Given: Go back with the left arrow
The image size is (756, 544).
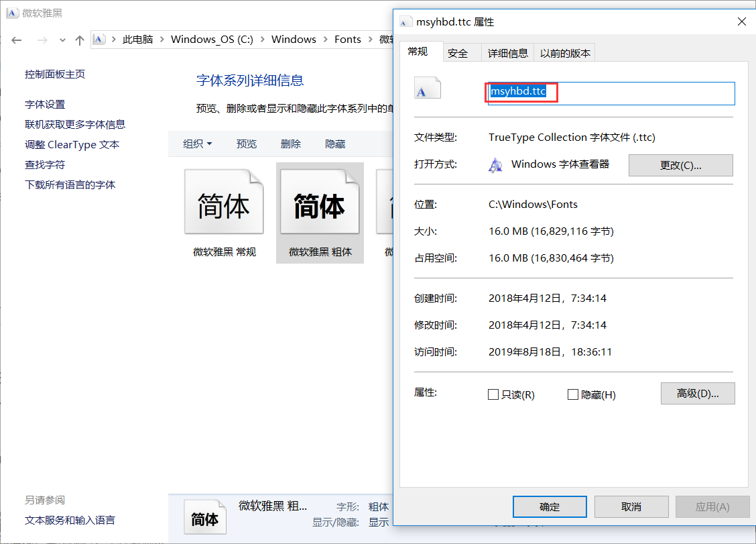Looking at the screenshot, I should point(16,40).
